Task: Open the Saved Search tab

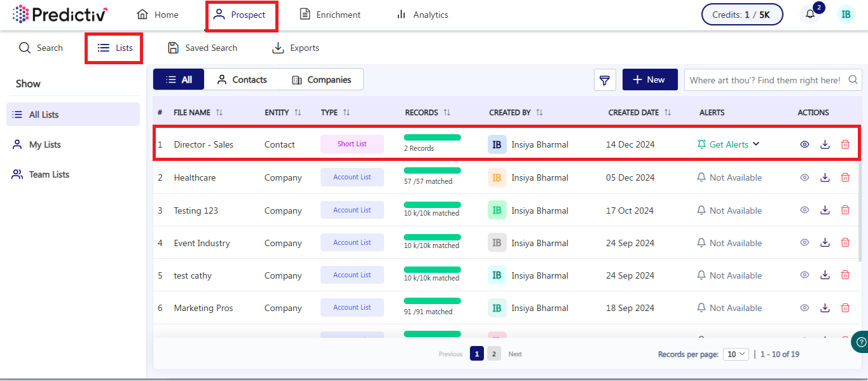Action: pyautogui.click(x=202, y=48)
